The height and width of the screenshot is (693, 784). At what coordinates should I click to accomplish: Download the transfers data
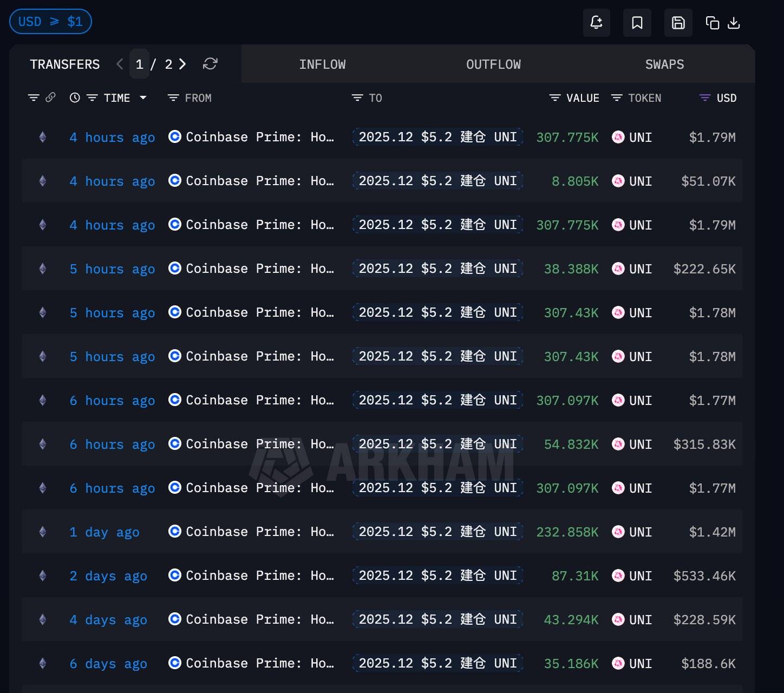[734, 24]
